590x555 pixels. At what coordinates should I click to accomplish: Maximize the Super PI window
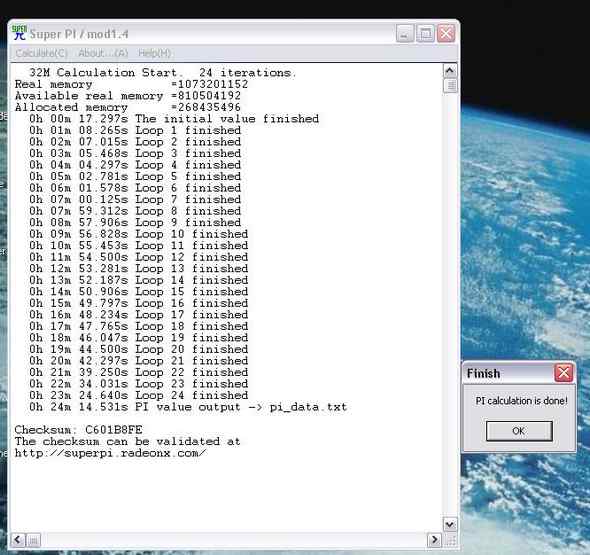426,34
